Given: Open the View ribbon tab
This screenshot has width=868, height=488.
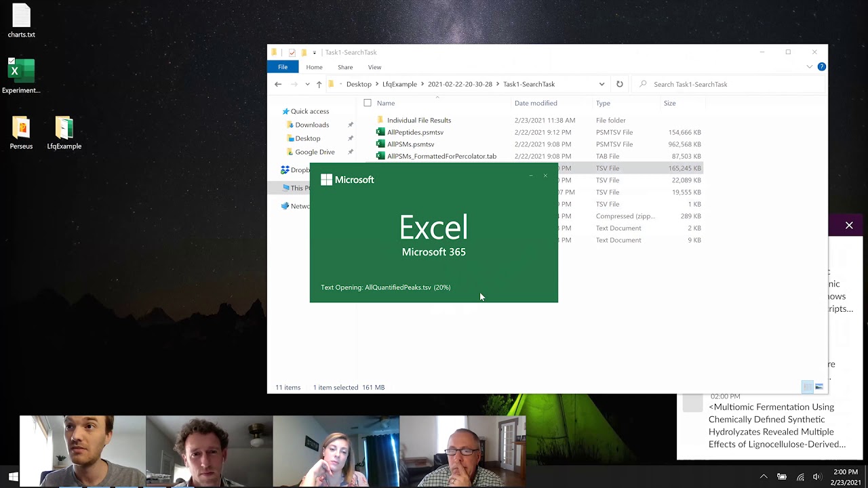Looking at the screenshot, I should (374, 67).
